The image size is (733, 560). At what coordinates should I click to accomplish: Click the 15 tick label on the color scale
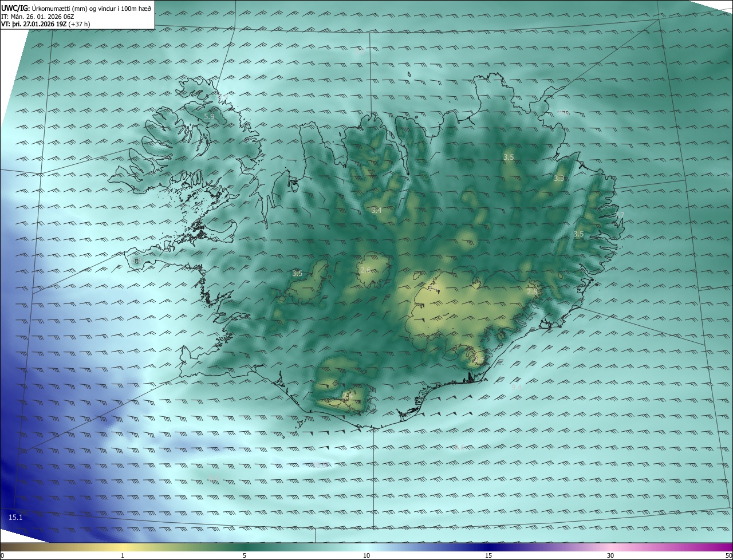tap(488, 555)
